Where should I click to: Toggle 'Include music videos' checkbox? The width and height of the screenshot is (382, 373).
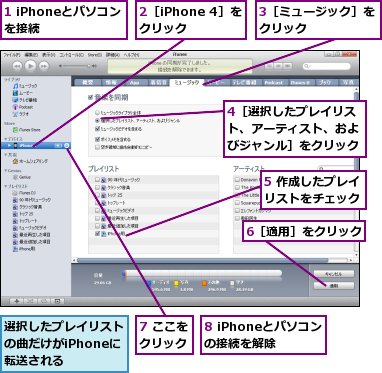[x=97, y=128]
